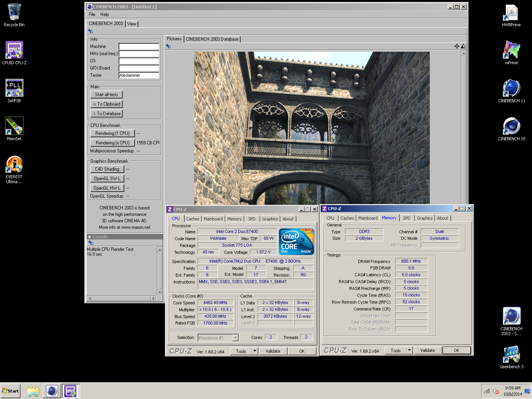Click the OS input field

tap(139, 61)
